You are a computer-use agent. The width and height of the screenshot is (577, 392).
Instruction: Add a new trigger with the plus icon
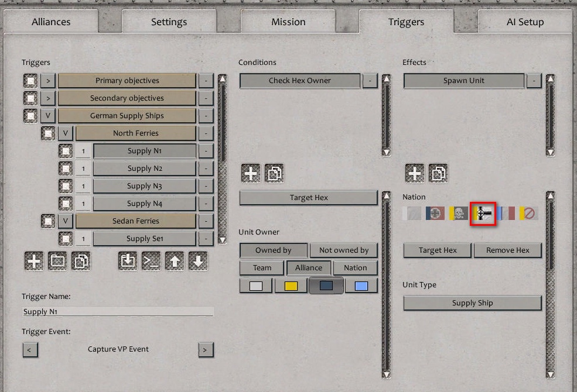pyautogui.click(x=33, y=262)
